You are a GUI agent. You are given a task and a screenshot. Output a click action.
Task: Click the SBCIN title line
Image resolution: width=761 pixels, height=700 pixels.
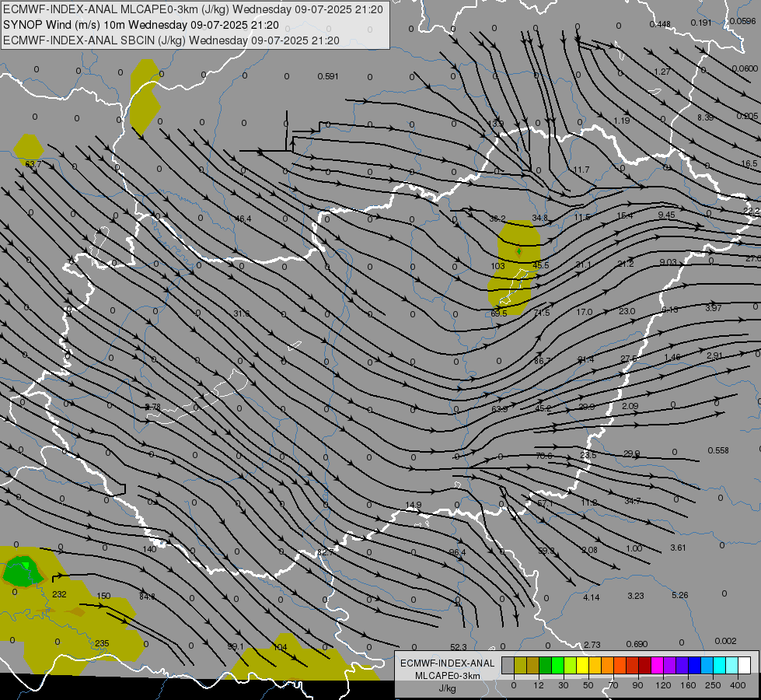171,40
